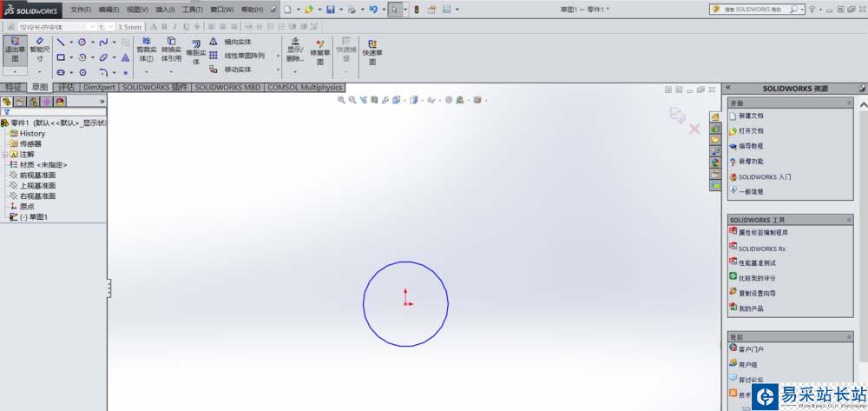
Task: Collapse the SOLIDWORKS 工具 section
Action: (849, 220)
